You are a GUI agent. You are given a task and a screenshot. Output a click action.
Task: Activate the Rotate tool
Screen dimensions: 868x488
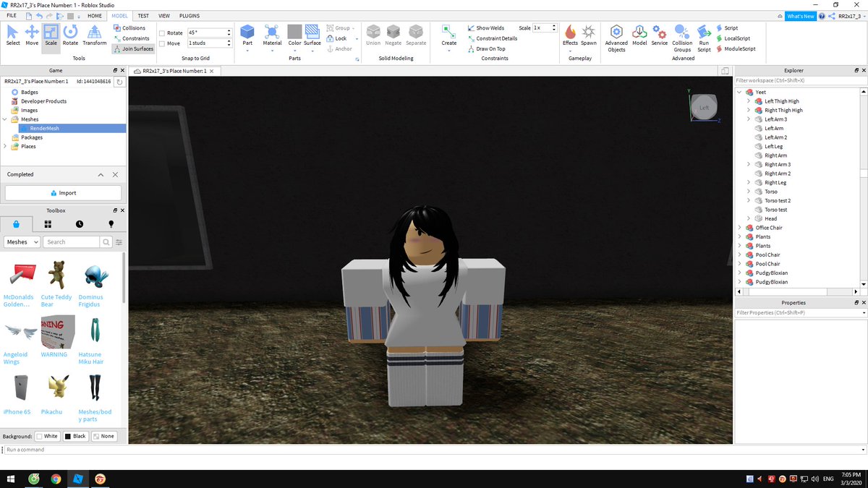70,35
